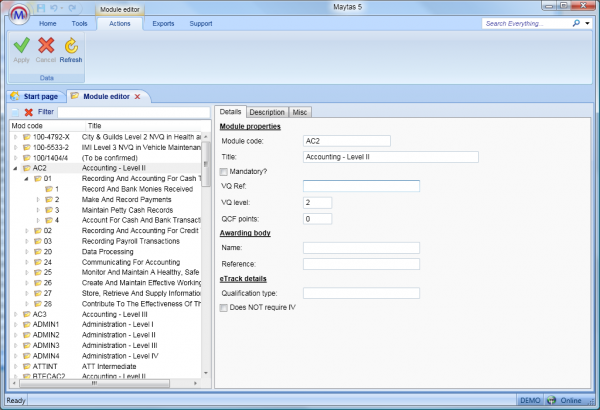Collapse the 01 sub-module node

[x=25, y=179]
